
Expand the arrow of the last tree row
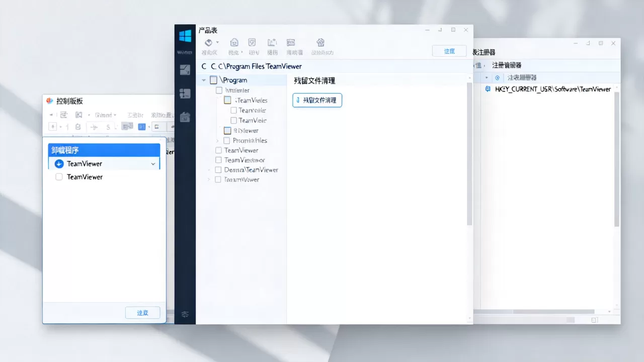(x=209, y=179)
